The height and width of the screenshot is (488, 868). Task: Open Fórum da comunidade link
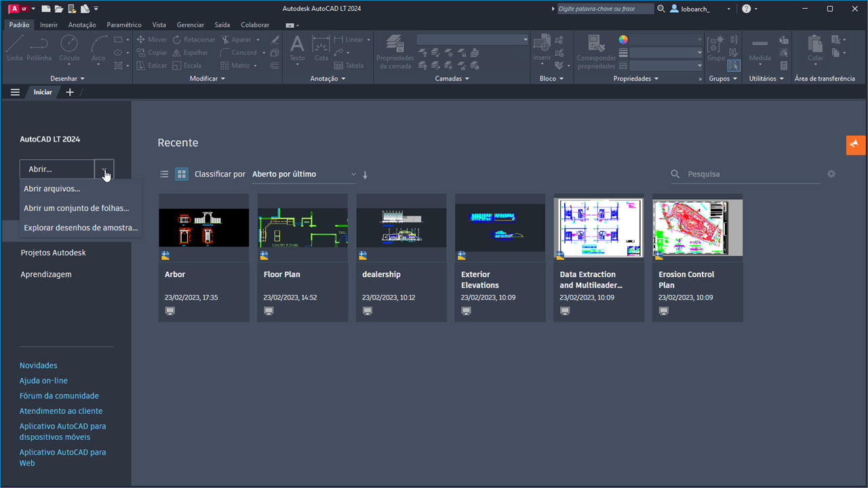pyautogui.click(x=59, y=396)
